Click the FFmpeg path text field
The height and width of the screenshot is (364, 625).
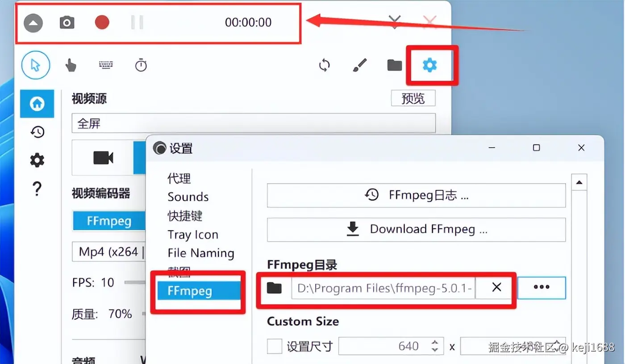point(383,289)
